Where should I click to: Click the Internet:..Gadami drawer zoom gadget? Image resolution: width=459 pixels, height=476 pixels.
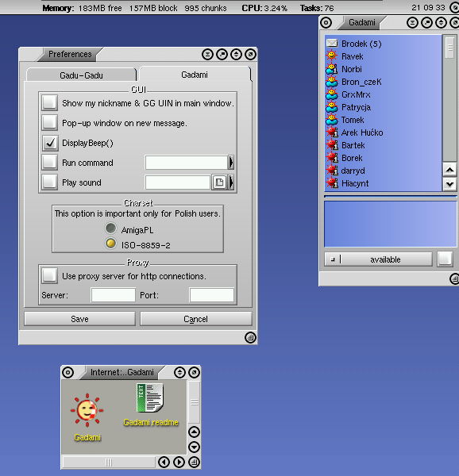click(x=179, y=372)
